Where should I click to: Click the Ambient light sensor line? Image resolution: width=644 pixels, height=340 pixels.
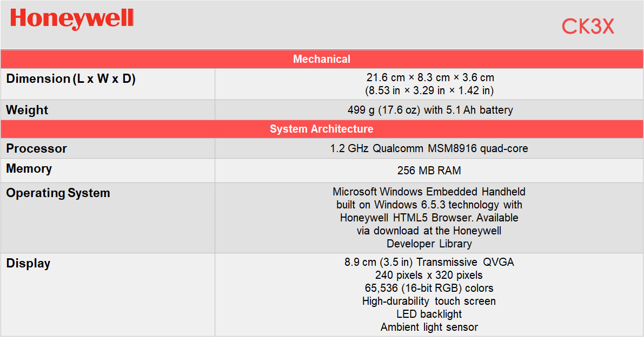pos(429,327)
